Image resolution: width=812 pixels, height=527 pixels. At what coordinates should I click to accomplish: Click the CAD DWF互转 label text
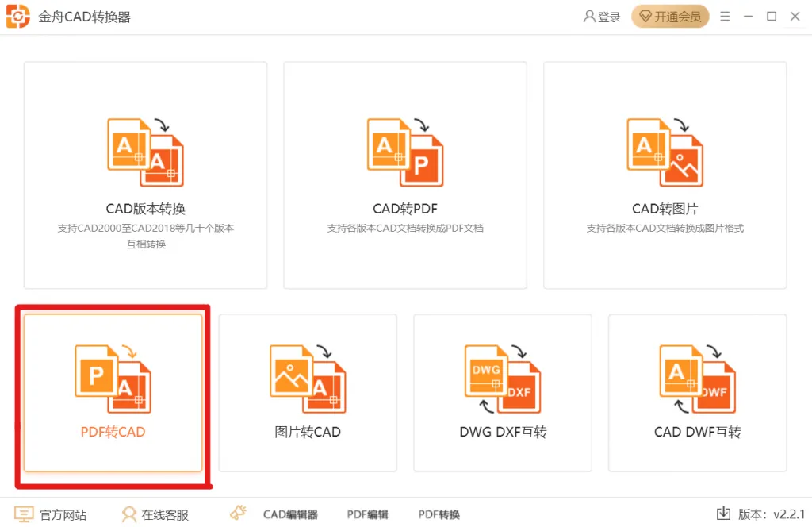[x=698, y=432]
